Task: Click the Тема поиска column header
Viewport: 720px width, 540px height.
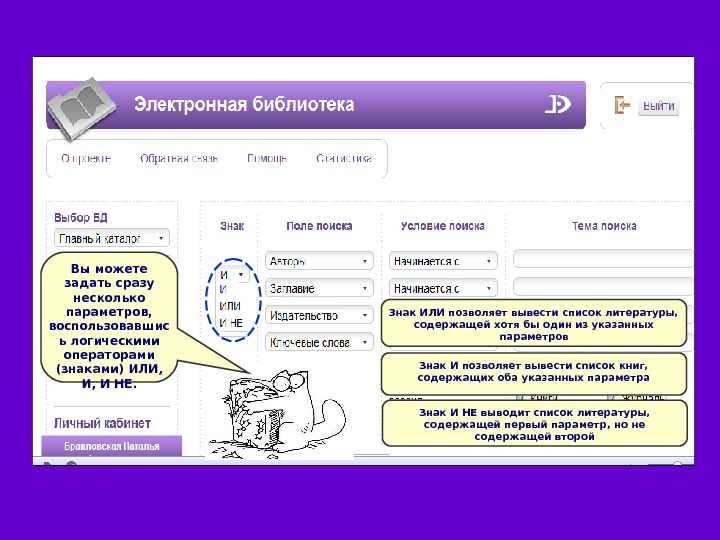Action: [x=604, y=226]
